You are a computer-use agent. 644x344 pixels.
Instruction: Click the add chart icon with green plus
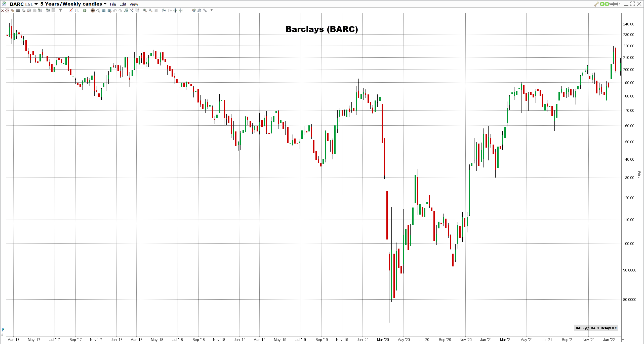48,11
